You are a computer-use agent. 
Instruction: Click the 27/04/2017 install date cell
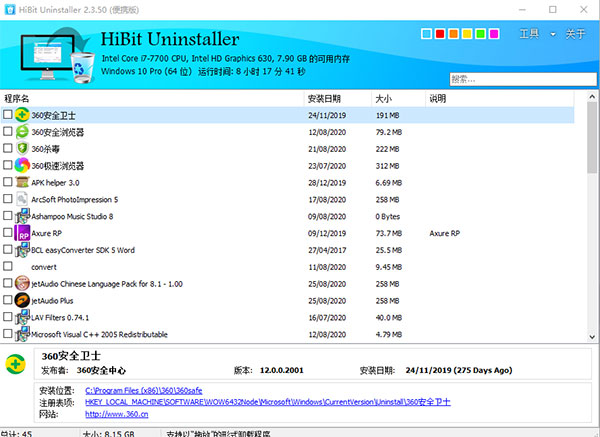pos(327,250)
